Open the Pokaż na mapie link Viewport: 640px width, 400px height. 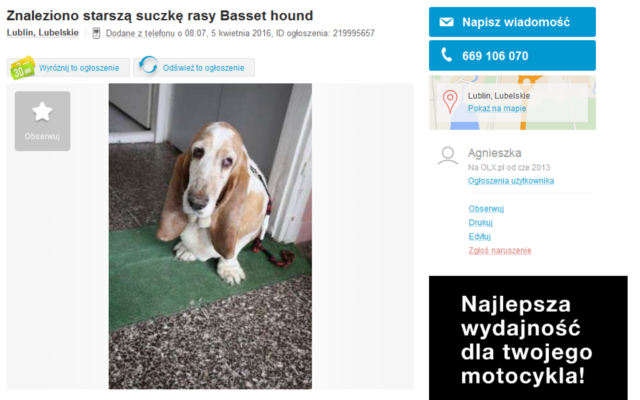point(497,109)
